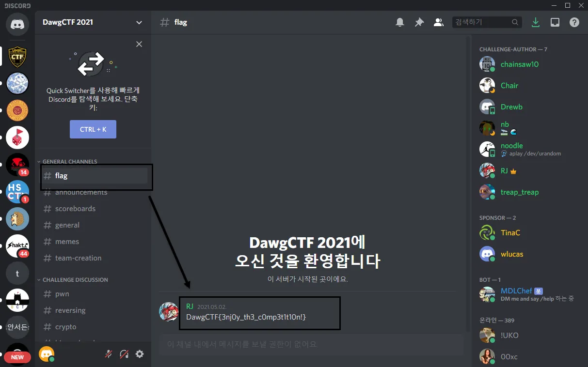Click the disabled message input box
This screenshot has width=588, height=367.
pyautogui.click(x=311, y=344)
